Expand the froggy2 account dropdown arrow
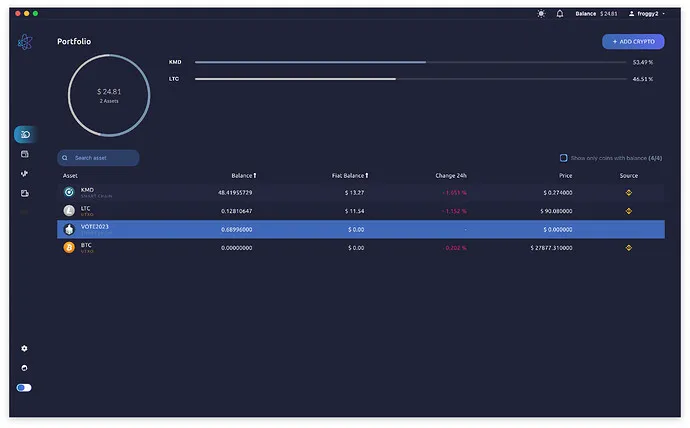Image resolution: width=690 pixels, height=428 pixels. tap(664, 14)
